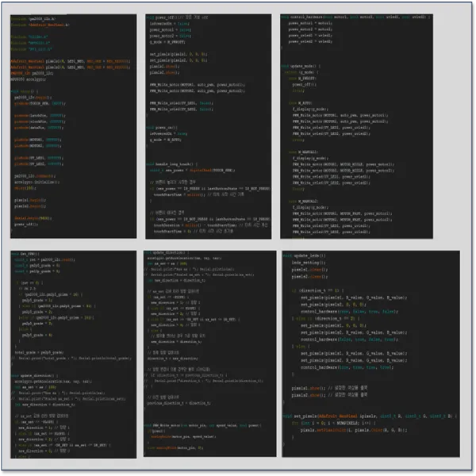The height and width of the screenshot is (476, 476).
Task: Open the code image containing update_mode switch
Action: [356, 126]
